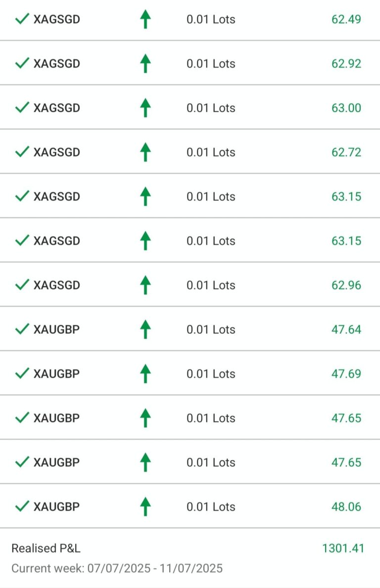Click the total realised value 1301.41
Image resolution: width=380 pixels, height=588 pixels.
[x=343, y=548]
